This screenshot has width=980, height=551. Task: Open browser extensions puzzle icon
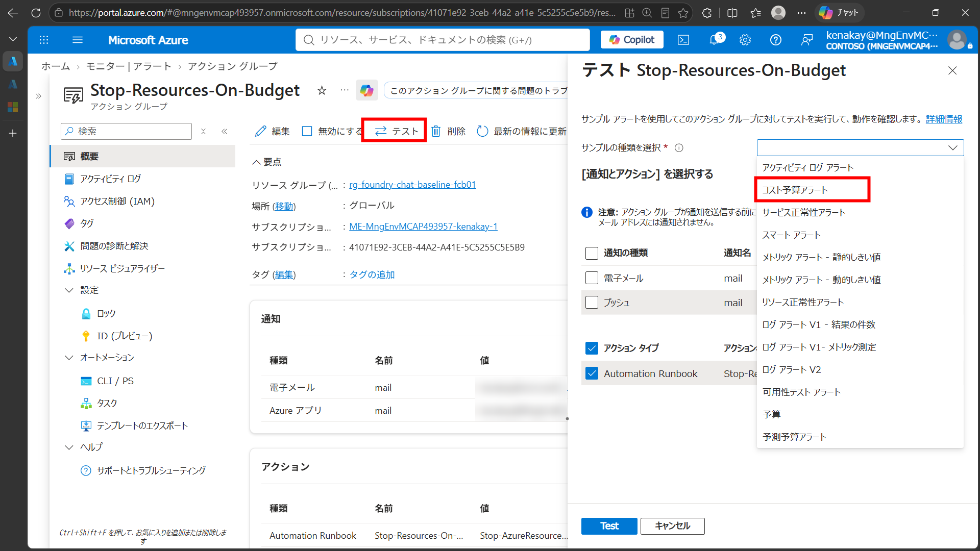pyautogui.click(x=707, y=13)
